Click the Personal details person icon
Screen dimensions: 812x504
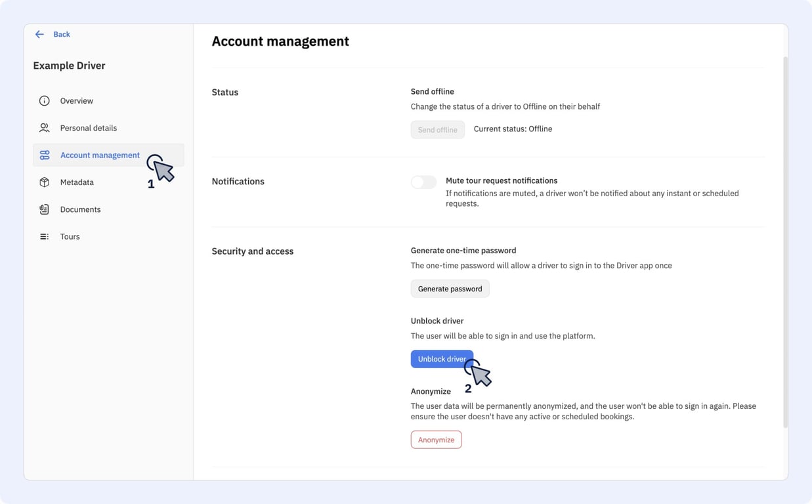pos(44,128)
